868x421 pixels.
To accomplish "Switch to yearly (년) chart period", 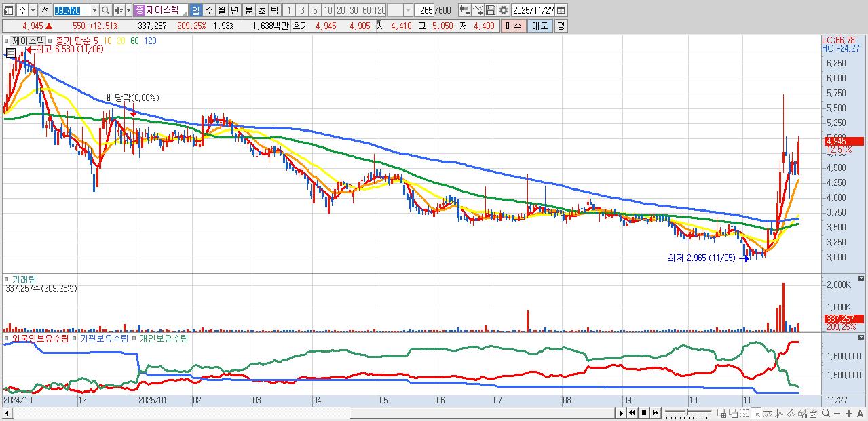I will pyautogui.click(x=234, y=10).
